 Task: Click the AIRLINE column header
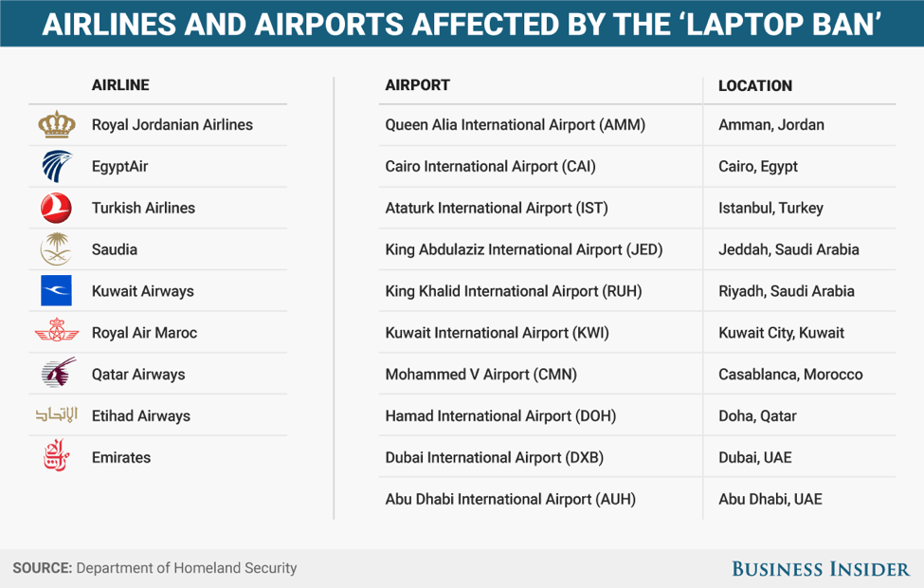[x=120, y=85]
